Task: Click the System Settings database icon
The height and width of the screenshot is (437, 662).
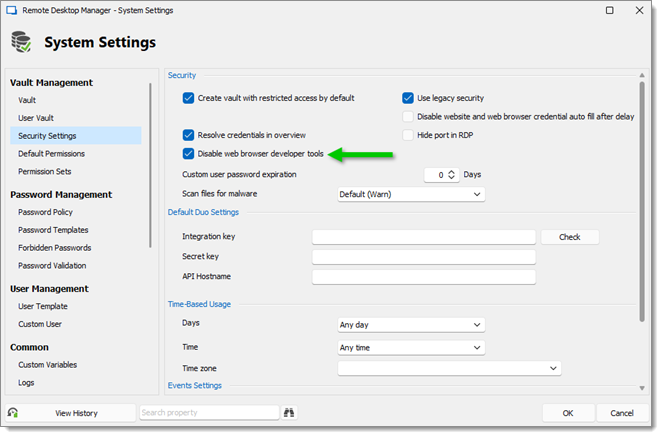Action: pyautogui.click(x=21, y=42)
